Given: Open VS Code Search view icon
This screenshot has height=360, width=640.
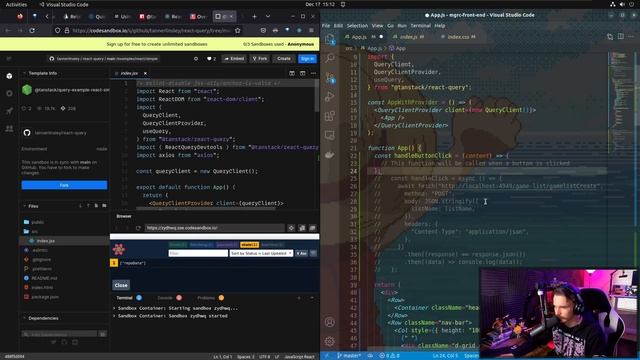Looking at the screenshot, I should click(330, 58).
